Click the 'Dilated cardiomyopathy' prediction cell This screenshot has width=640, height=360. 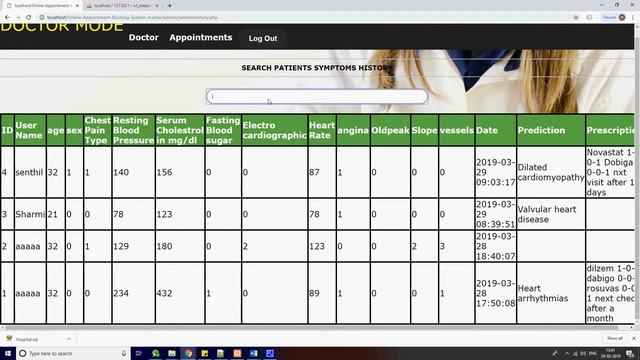tap(551, 172)
